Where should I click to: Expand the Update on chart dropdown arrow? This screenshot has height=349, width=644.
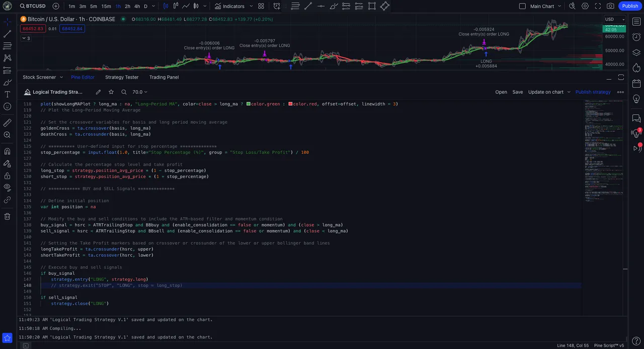point(569,92)
